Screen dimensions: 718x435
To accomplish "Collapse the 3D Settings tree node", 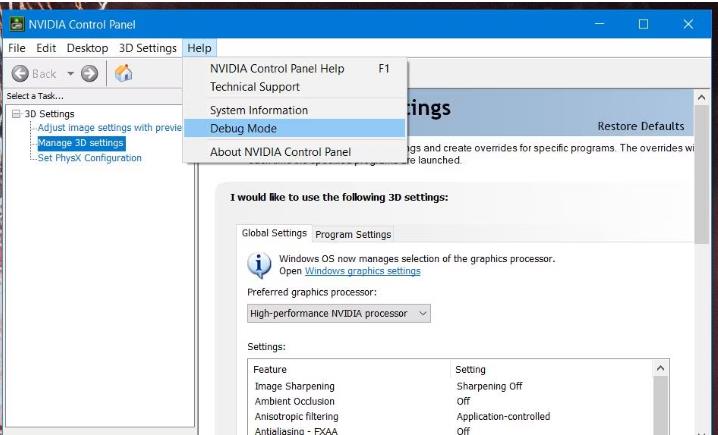I will [16, 114].
